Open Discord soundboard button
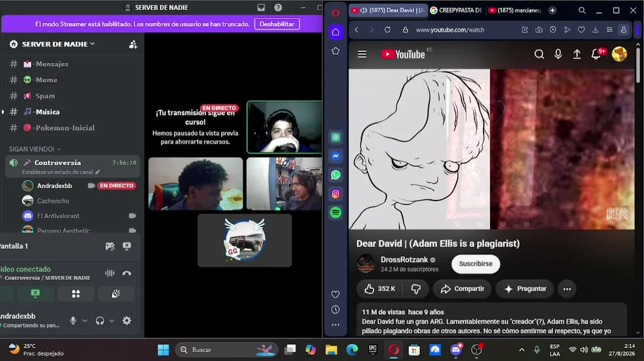644x361 pixels. [116, 294]
